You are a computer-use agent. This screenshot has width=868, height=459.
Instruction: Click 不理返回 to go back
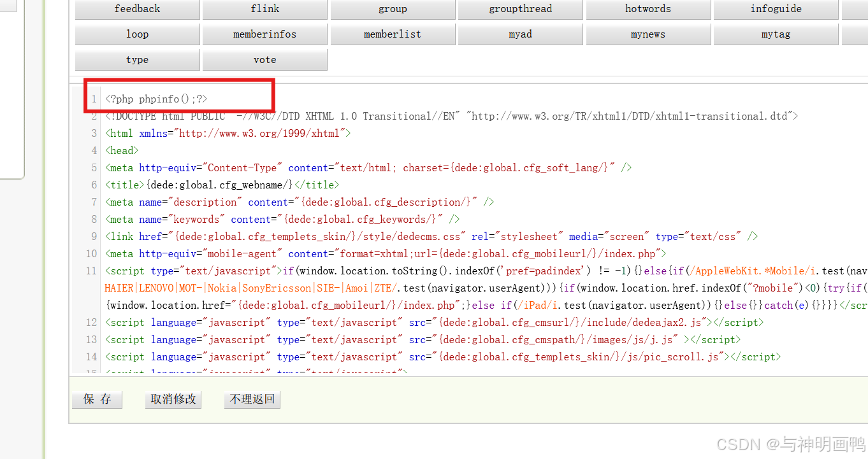(252, 399)
